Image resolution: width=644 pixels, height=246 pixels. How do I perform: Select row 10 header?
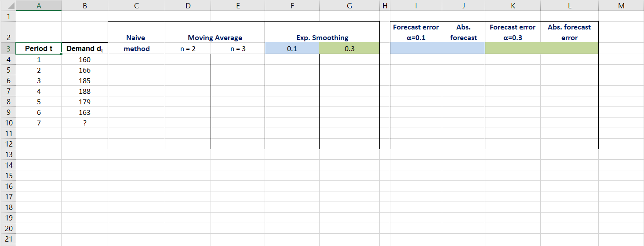8,123
